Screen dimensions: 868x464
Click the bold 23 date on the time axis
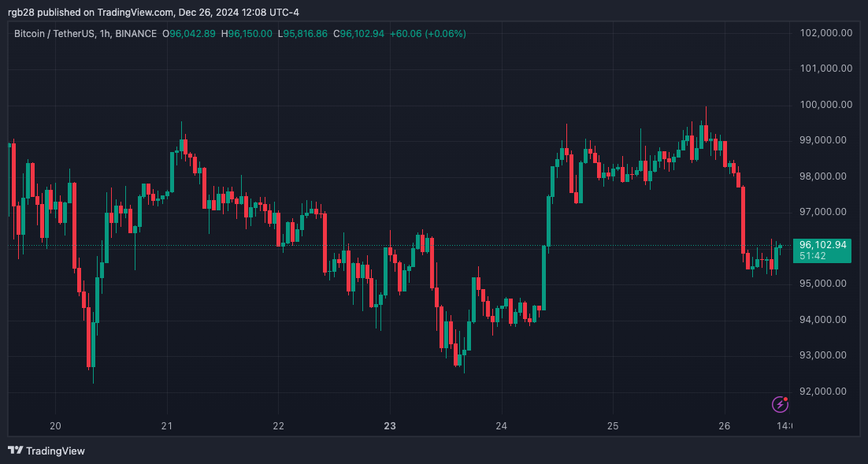click(x=389, y=425)
